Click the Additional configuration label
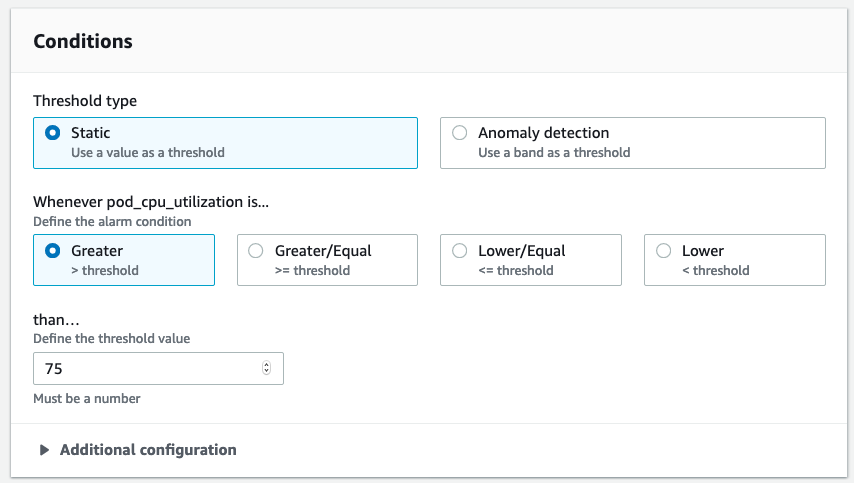Screen dimensions: 854x483 click(148, 450)
